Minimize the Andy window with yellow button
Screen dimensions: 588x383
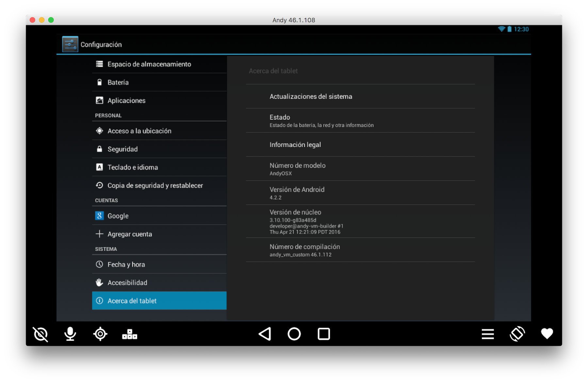click(41, 20)
